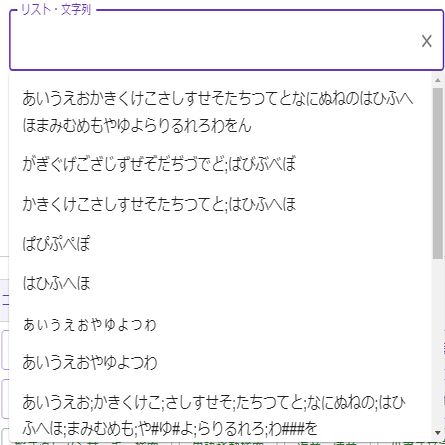Click the purple リスト・文字列 field label
445x445 pixels.
(x=56, y=9)
